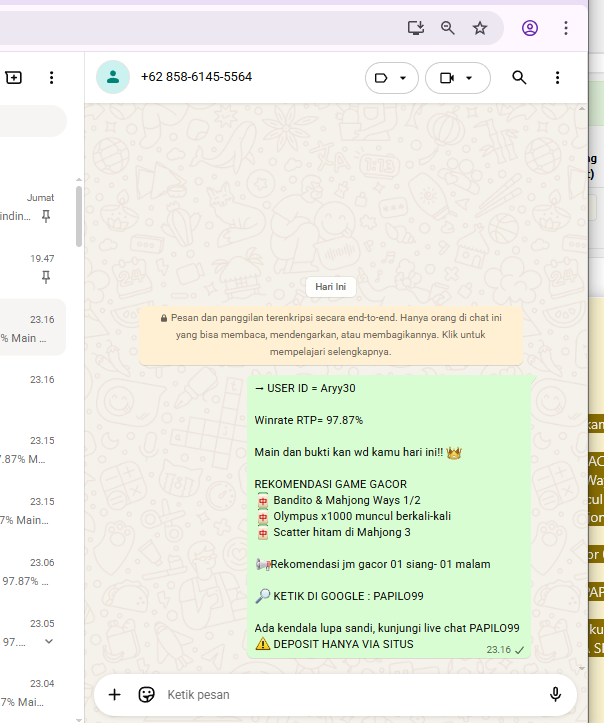The width and height of the screenshot is (604, 723).
Task: Open contact avatar for +62 858-6145-5564
Action: tap(113, 77)
